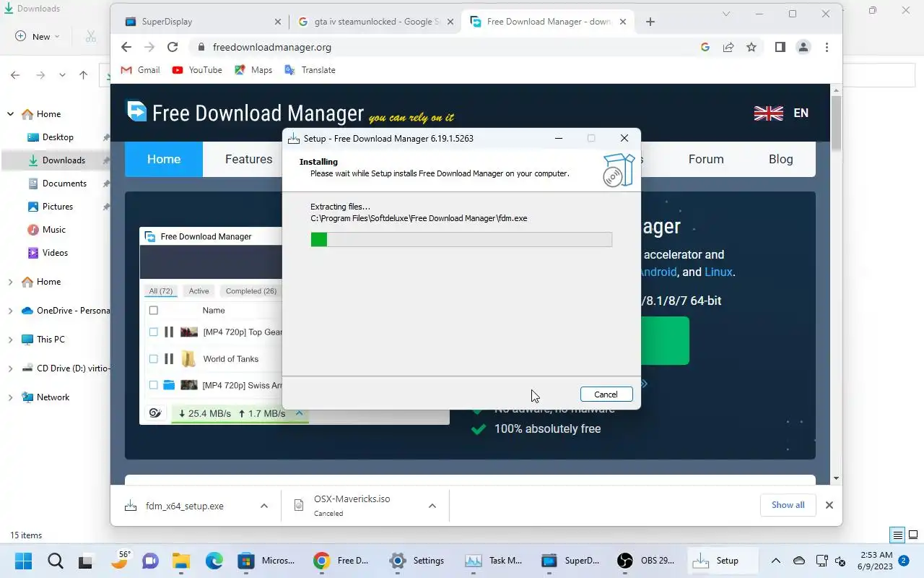Open options for fdm_x64_setup.exe download
Viewport: 924px width, 578px height.
(x=264, y=506)
